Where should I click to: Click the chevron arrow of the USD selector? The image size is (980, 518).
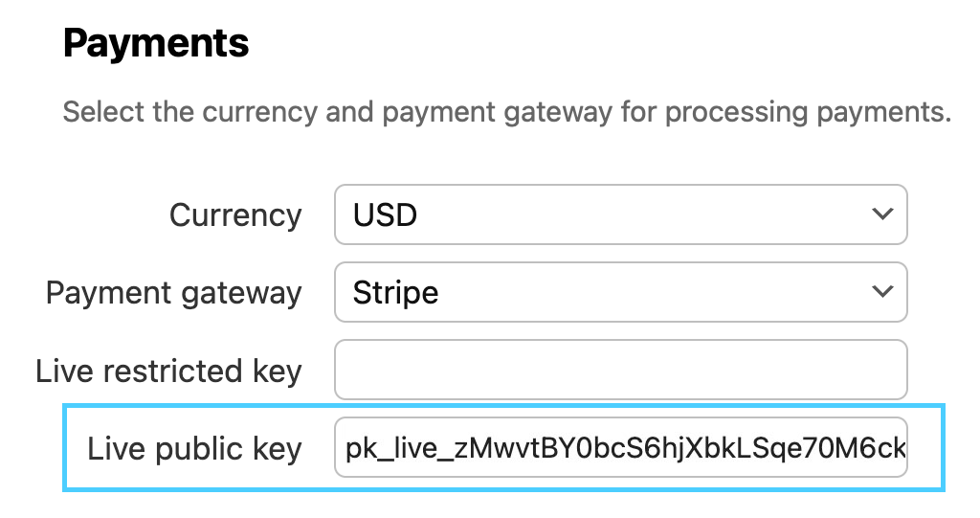(882, 214)
